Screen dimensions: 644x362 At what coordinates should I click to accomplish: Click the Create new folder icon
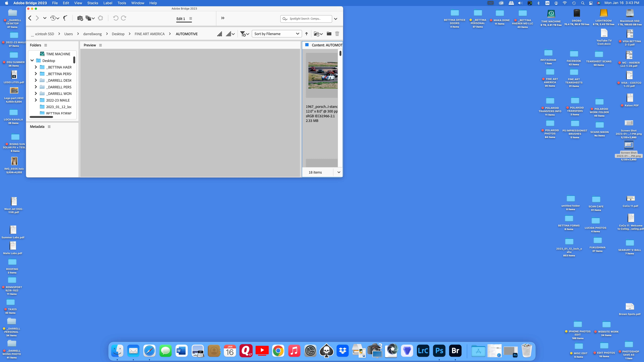329,34
